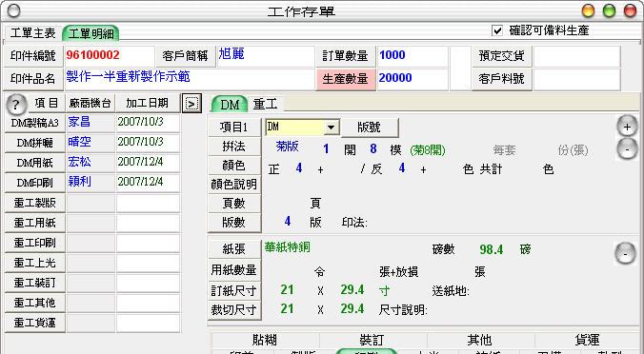644x354 pixels.
Task: Click the 顏色說明 button
Action: click(234, 185)
